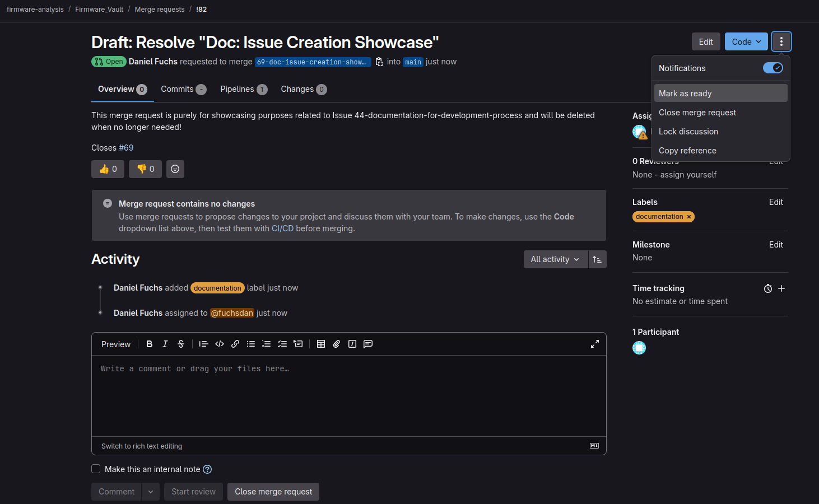Click the Markdown help icon in editor footer
The height and width of the screenshot is (504, 819).
[594, 446]
